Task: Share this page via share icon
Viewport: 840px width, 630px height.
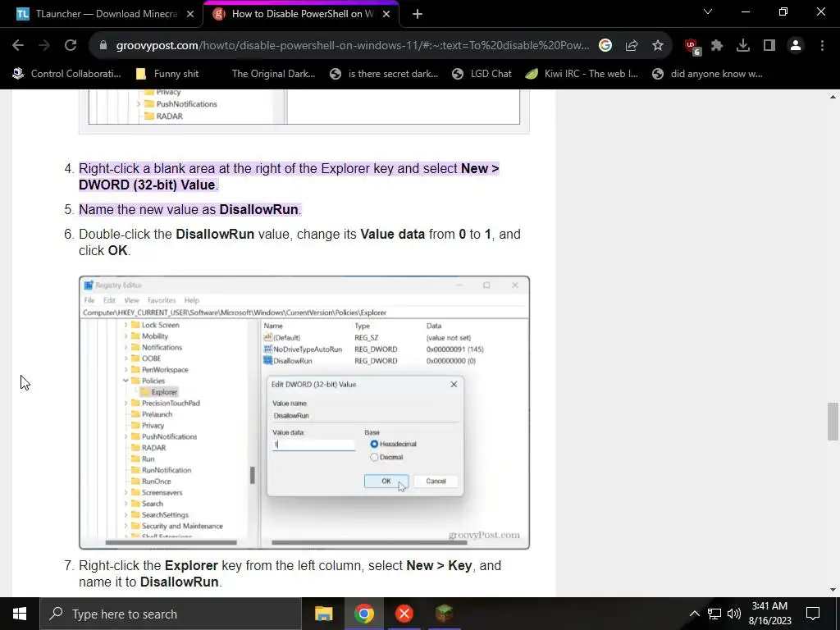Action: coord(632,46)
